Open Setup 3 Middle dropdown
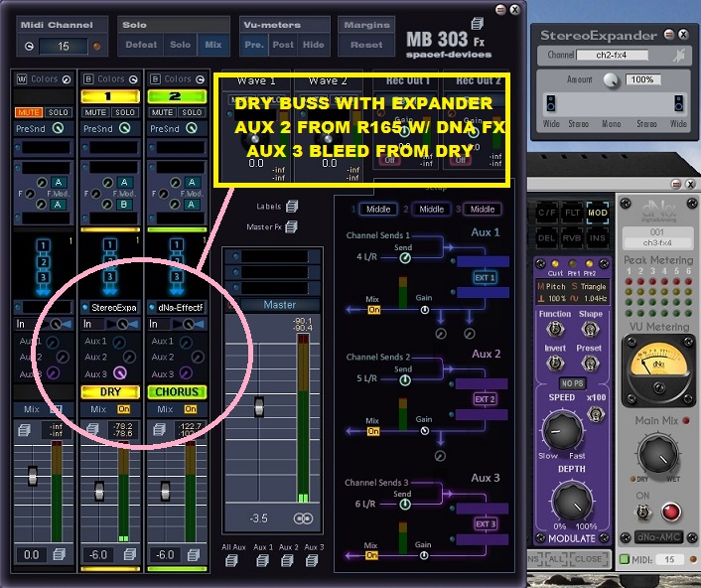 pos(483,210)
